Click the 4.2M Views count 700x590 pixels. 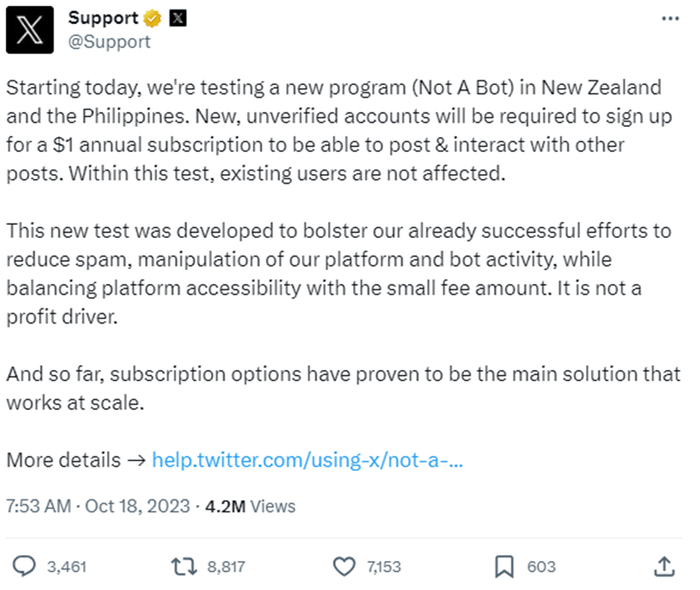pos(250,506)
